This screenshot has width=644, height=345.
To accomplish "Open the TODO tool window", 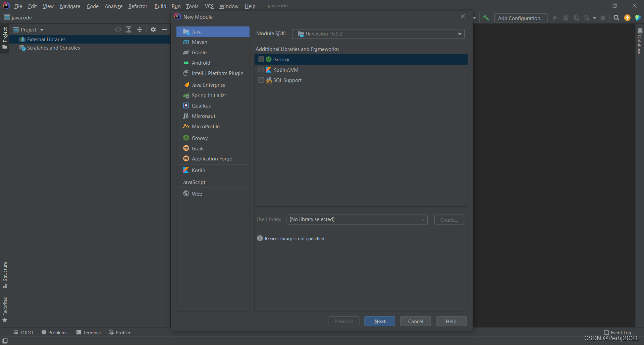I will pos(23,332).
